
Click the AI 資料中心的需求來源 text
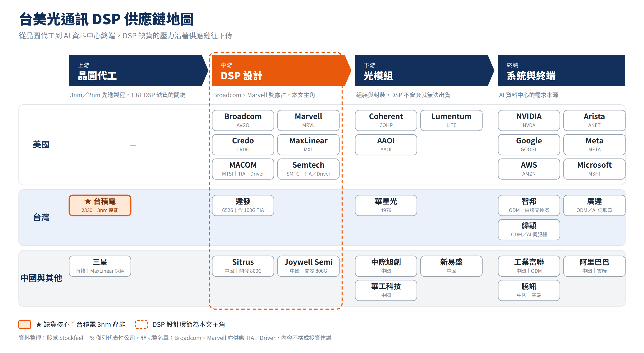click(529, 95)
